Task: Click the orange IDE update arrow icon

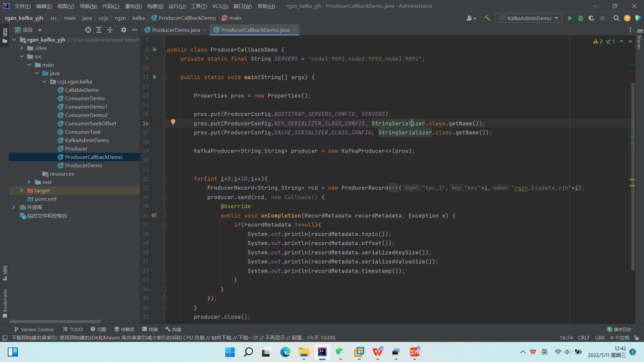Action: point(627,18)
